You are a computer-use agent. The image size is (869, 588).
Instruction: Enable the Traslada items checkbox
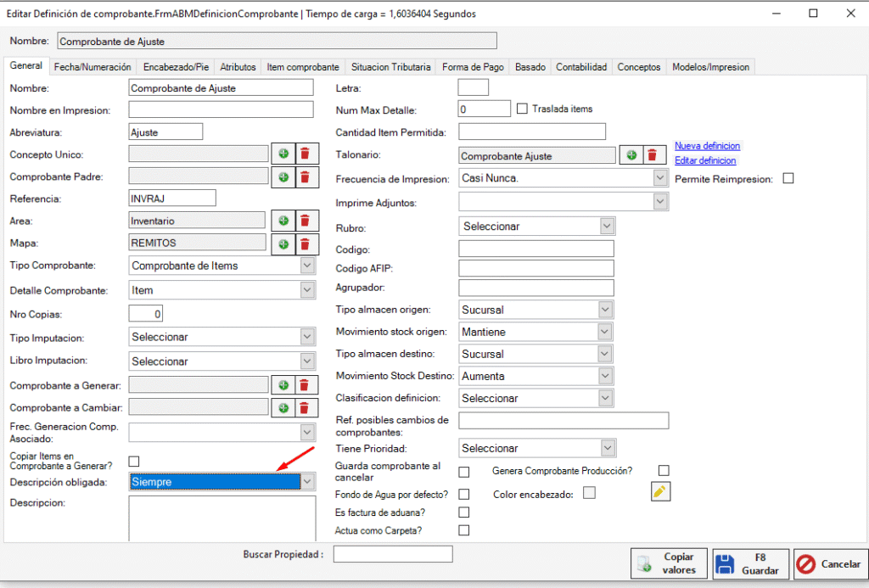pos(523,109)
